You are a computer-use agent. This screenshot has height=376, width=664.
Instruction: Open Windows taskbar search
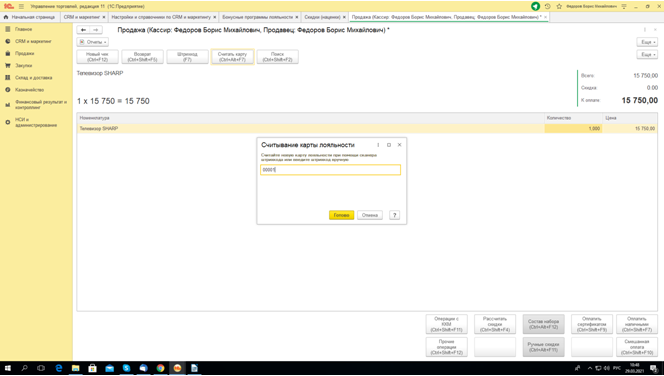[24, 368]
